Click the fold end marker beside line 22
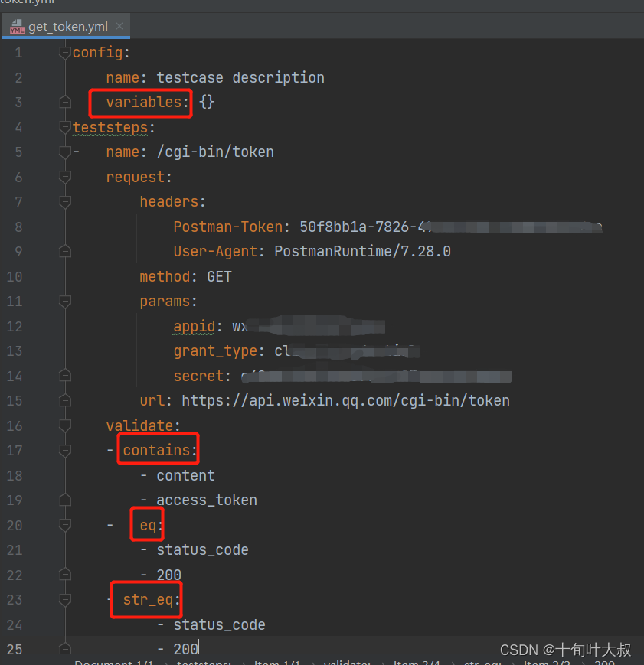Viewport: 644px width, 665px height. pos(65,575)
